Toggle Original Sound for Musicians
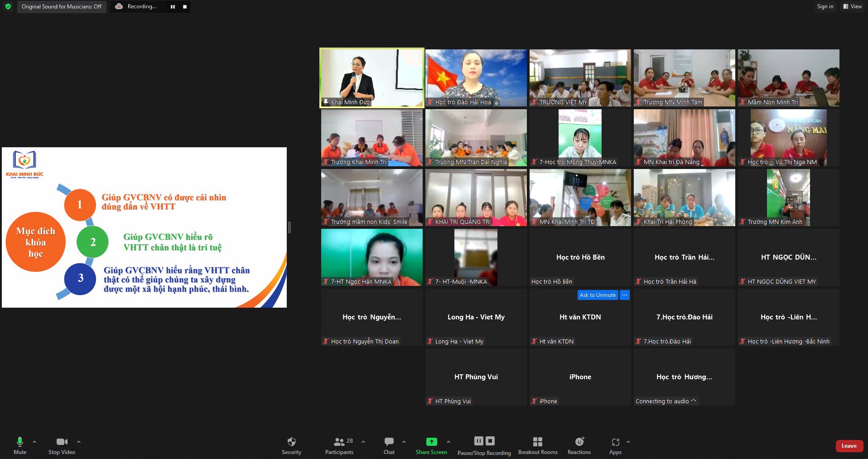Image resolution: width=868 pixels, height=459 pixels. pos(62,6)
